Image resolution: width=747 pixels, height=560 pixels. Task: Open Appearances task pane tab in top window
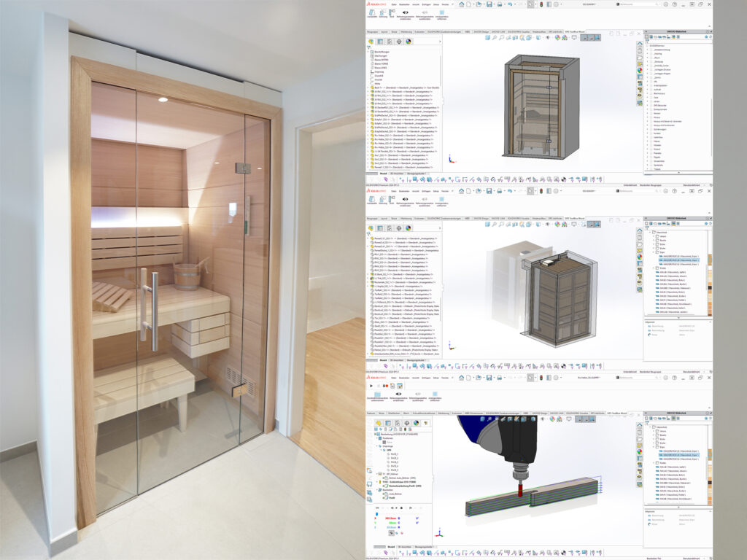click(x=640, y=70)
